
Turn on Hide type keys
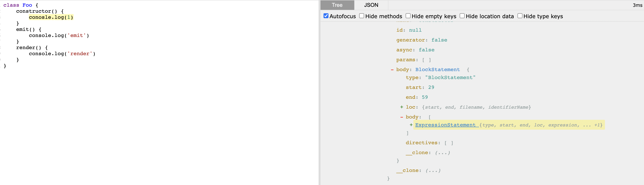pos(520,16)
